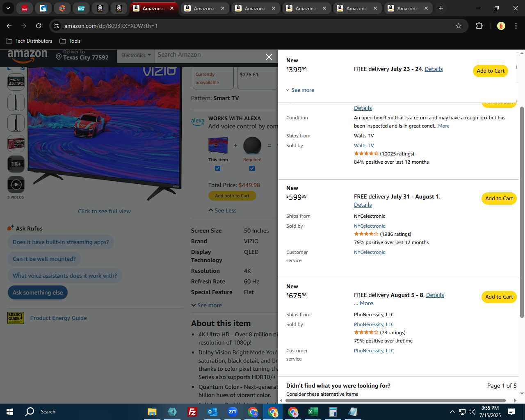Open Electronics search category dropdown
This screenshot has height=420, width=525.
click(136, 55)
